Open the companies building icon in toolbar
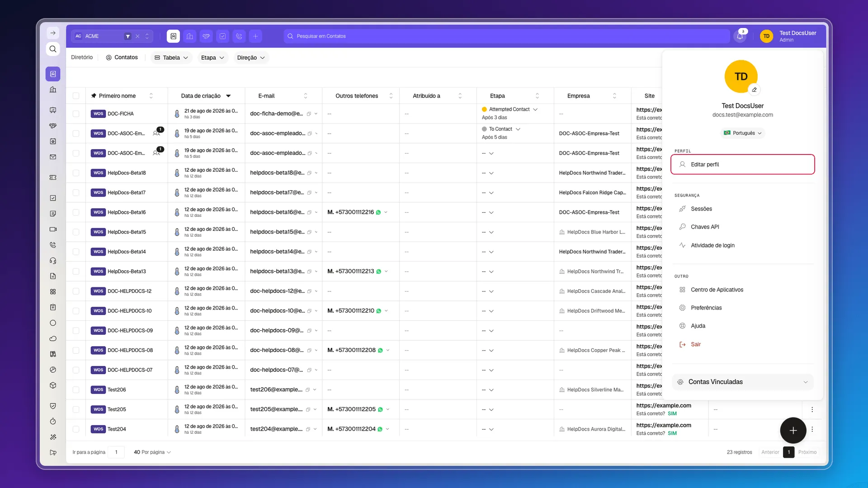 tap(190, 36)
